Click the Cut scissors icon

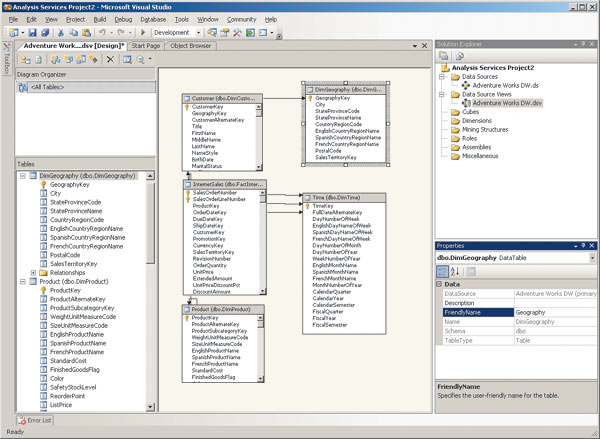[61, 33]
